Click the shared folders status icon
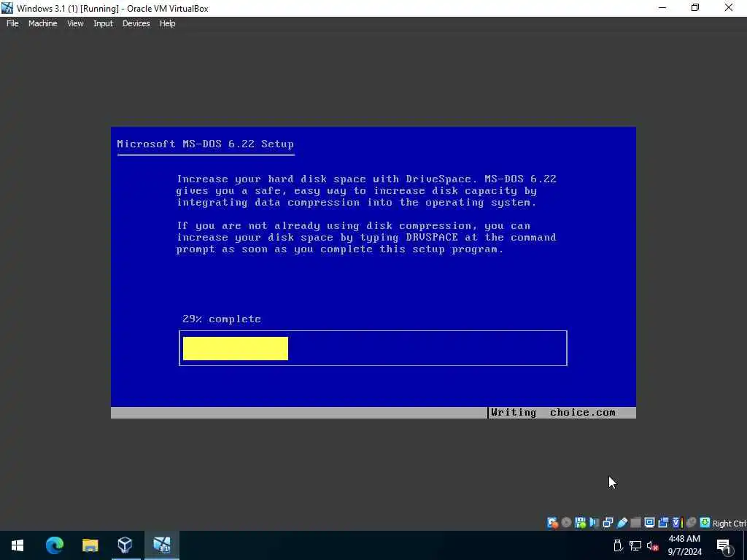747x560 pixels. pos(635,523)
